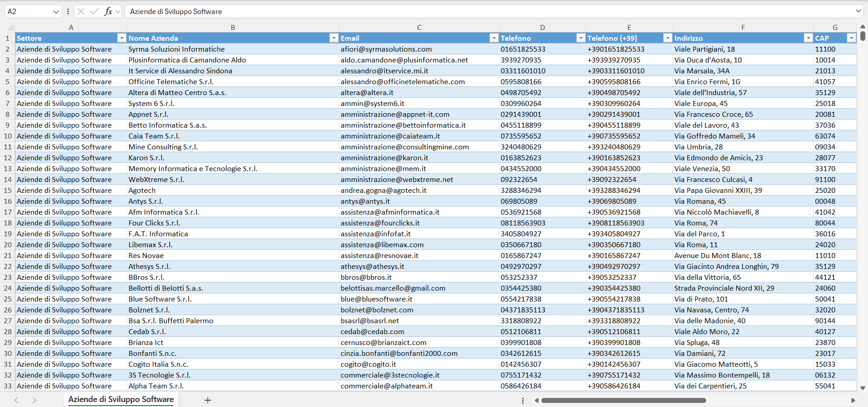The image size is (868, 407).
Task: Select email alessandro@itservice.mi.it
Action: [419, 71]
